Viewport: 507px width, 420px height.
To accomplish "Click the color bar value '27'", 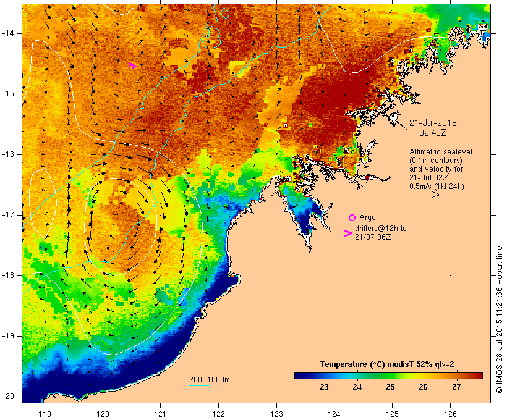I will tap(456, 387).
